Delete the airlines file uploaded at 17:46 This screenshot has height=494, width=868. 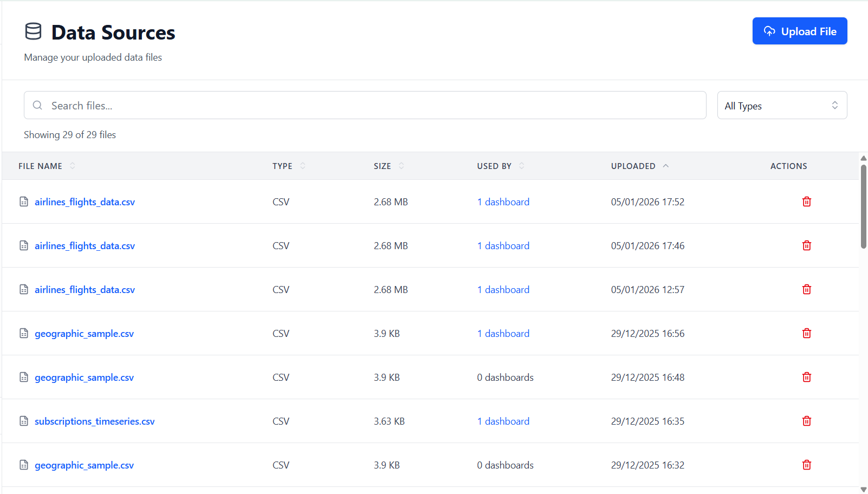806,245
